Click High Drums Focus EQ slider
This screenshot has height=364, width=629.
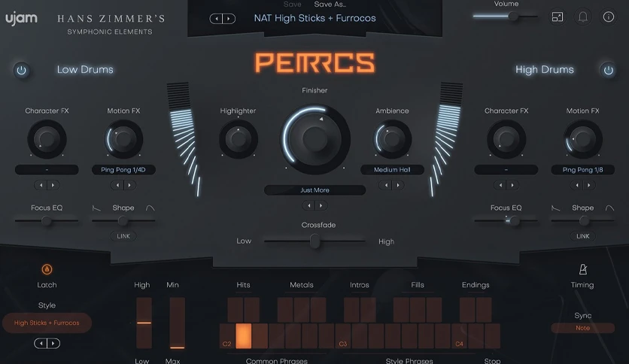(506, 220)
